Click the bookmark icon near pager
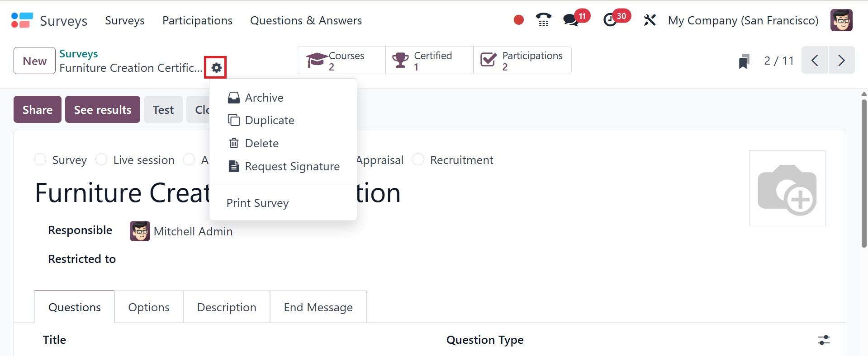The height and width of the screenshot is (356, 868). (x=744, y=61)
